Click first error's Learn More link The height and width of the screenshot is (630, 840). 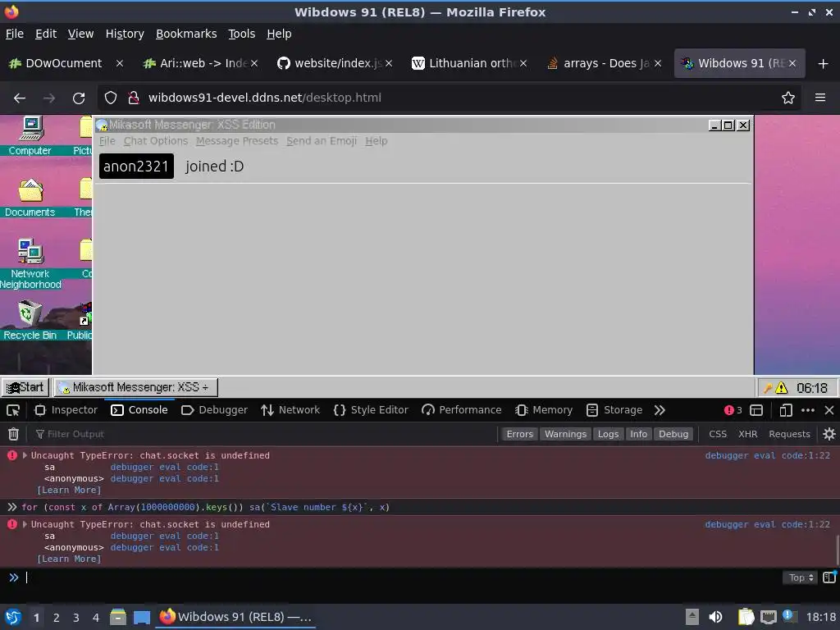[x=69, y=491]
